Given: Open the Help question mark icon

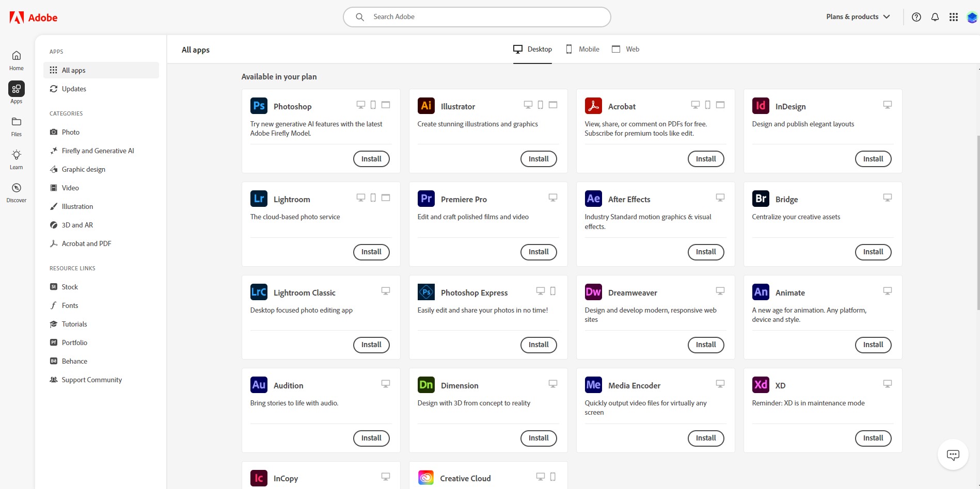Looking at the screenshot, I should [x=916, y=17].
